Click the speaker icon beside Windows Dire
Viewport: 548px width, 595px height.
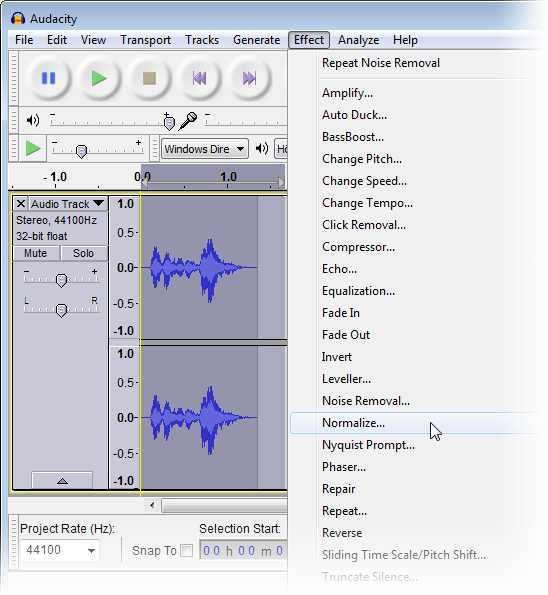(262, 148)
